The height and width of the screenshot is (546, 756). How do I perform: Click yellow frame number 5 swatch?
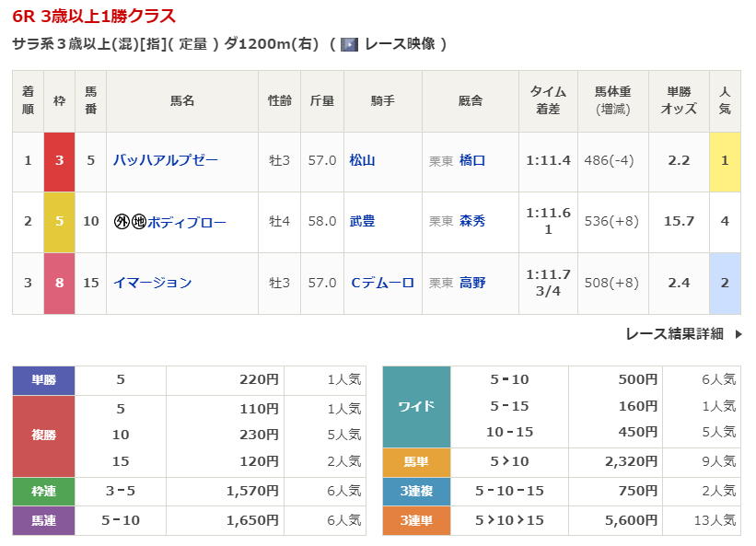[60, 222]
